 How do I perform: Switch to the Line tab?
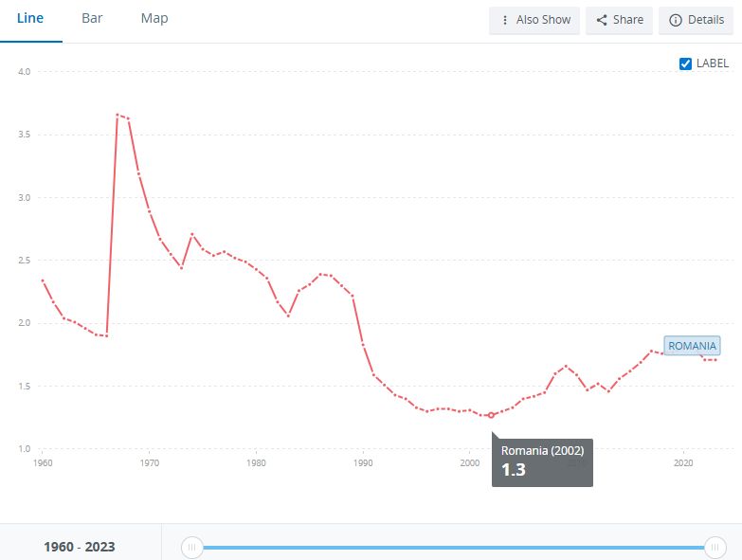click(x=30, y=19)
